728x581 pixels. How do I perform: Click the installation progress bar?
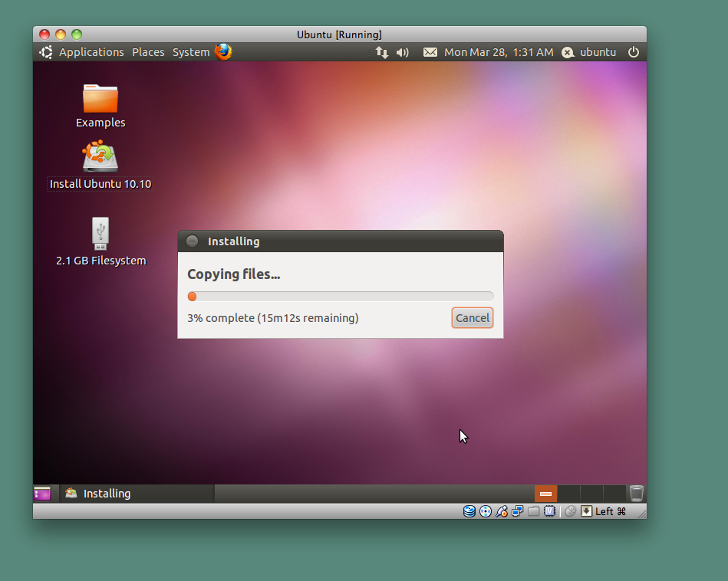(340, 296)
